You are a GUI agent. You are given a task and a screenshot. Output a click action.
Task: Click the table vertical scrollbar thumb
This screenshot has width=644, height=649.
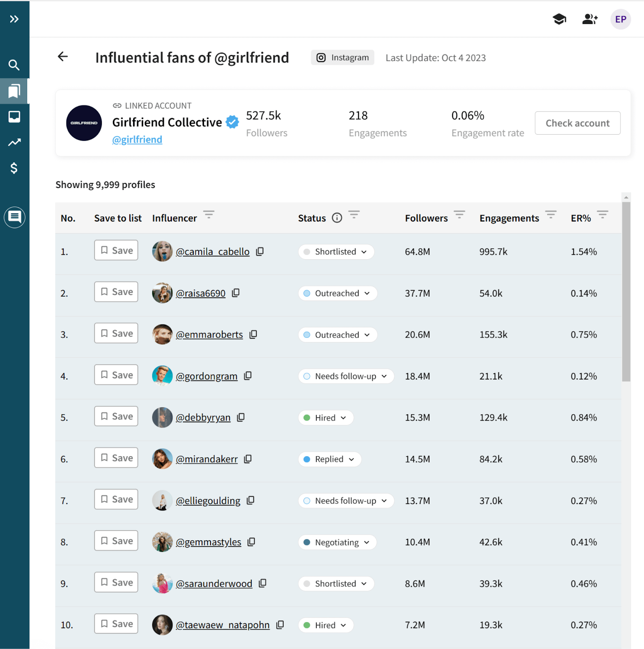[x=626, y=292]
